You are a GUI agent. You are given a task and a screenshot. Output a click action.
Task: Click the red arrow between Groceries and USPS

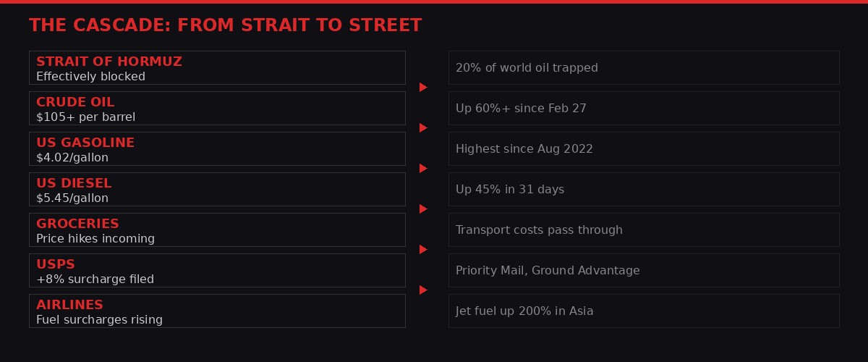[x=423, y=250]
